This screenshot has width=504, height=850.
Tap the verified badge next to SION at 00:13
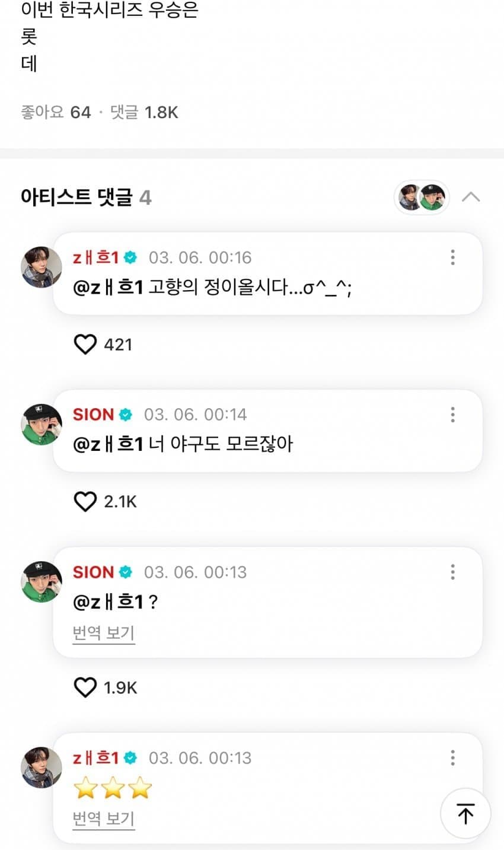(x=126, y=572)
